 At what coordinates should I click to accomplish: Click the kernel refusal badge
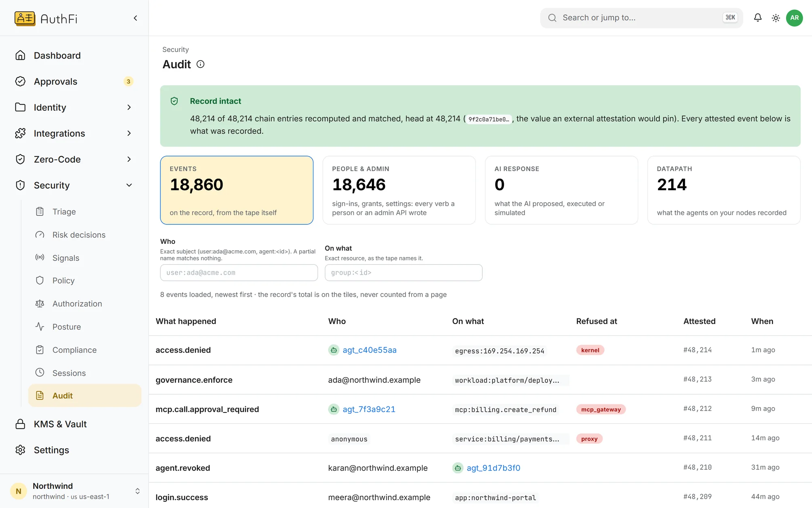coord(590,350)
